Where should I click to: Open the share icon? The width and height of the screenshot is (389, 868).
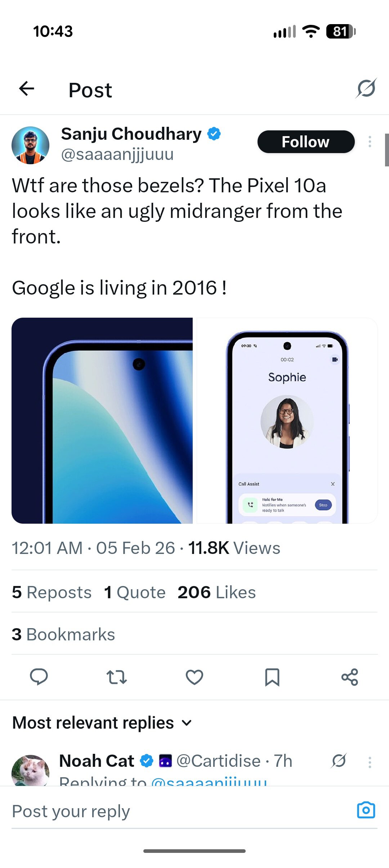350,677
